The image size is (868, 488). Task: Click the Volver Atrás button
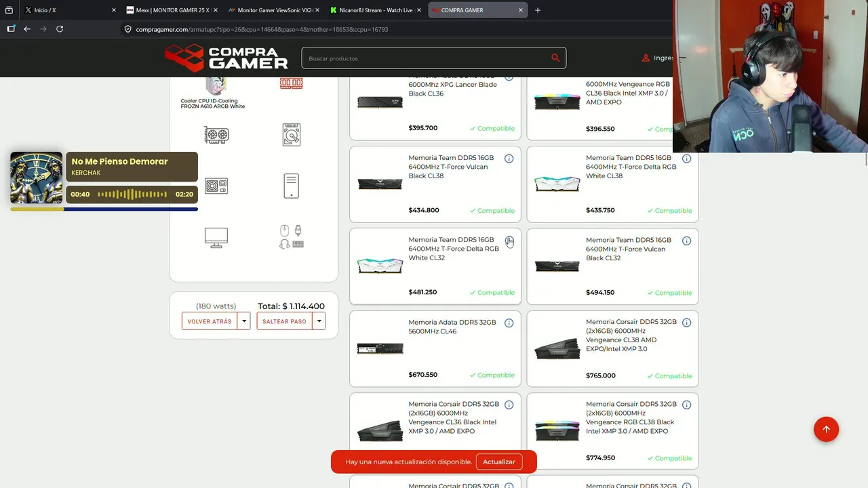[210, 321]
